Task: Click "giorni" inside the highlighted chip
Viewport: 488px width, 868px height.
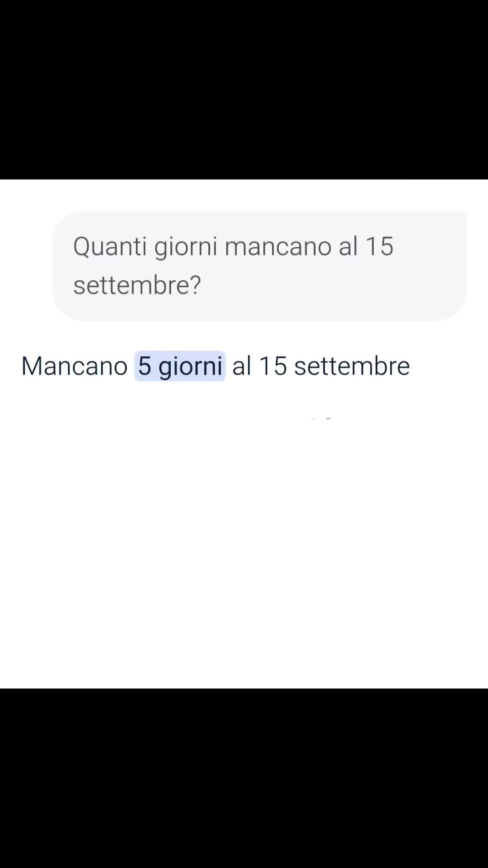Action: point(190,367)
